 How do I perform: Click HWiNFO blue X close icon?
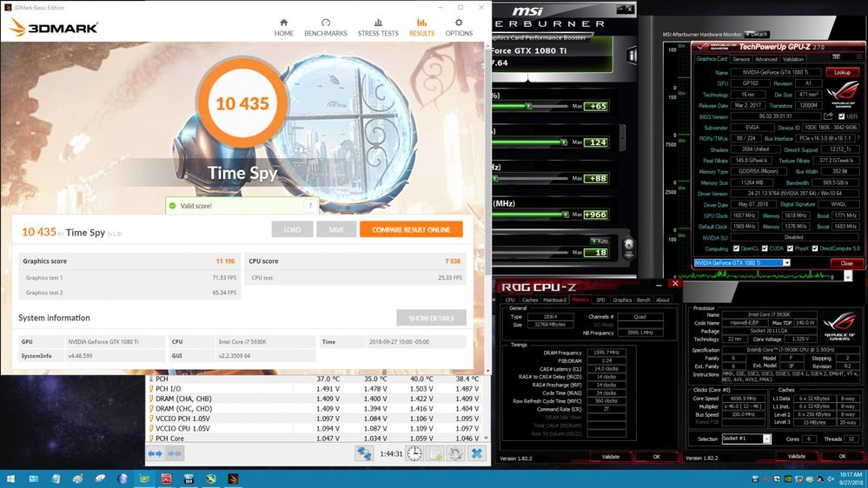click(x=477, y=453)
